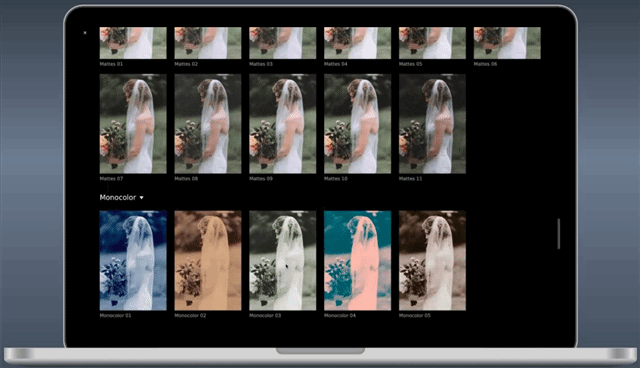
Task: Click the "Monocolor 04" label text
Action: tap(340, 315)
